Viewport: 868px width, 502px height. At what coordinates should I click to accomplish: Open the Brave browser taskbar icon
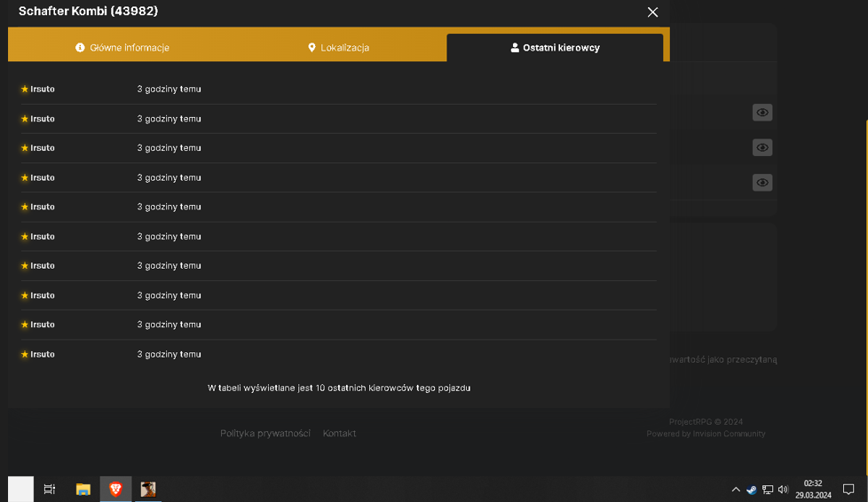(115, 490)
